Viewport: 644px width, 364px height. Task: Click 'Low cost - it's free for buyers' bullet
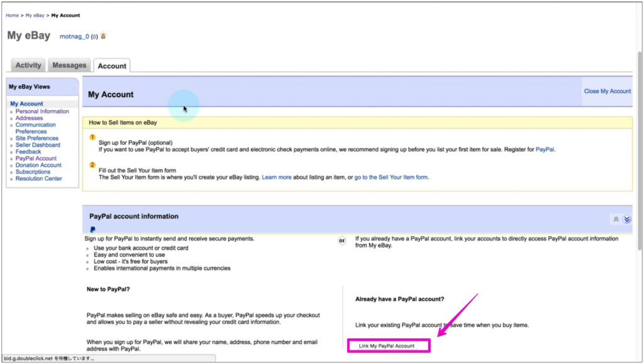click(x=131, y=261)
